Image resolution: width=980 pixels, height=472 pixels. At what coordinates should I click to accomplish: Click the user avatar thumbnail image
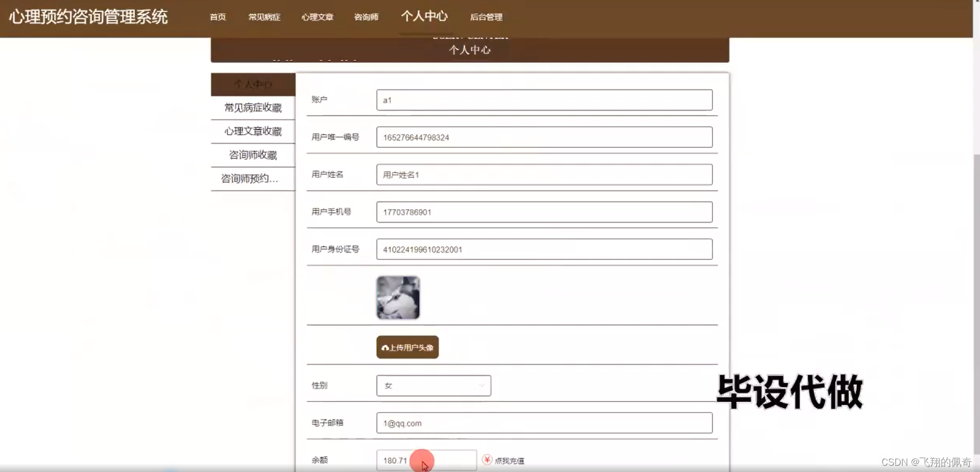398,298
